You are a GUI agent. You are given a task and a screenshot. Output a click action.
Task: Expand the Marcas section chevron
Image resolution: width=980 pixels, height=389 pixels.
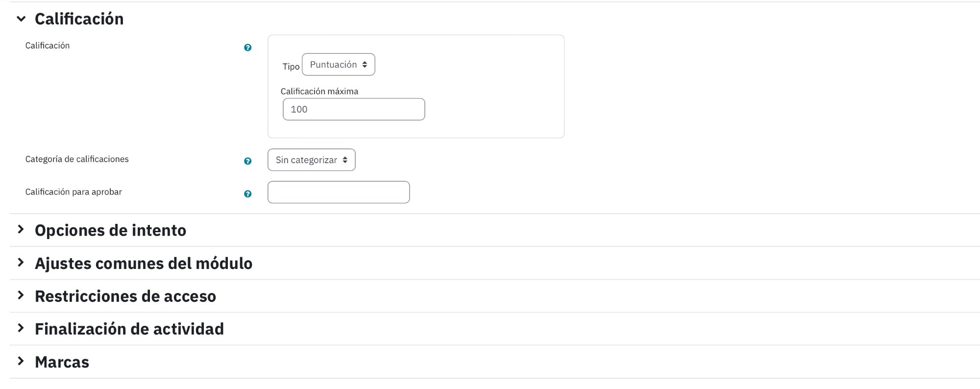[21, 361]
